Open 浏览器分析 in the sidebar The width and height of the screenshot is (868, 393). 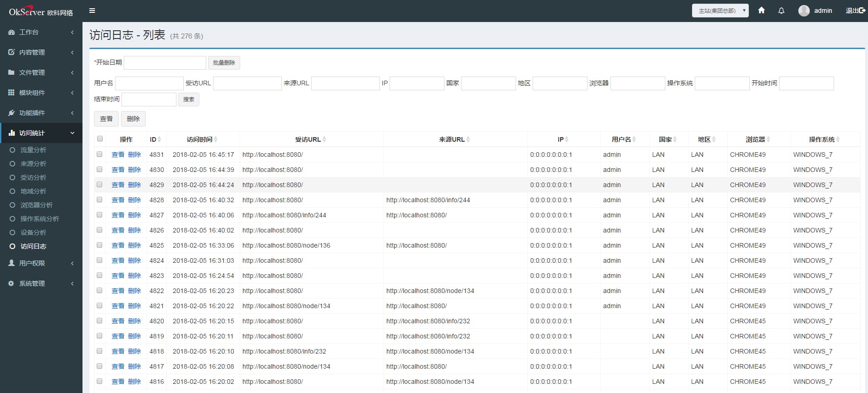[x=36, y=205]
